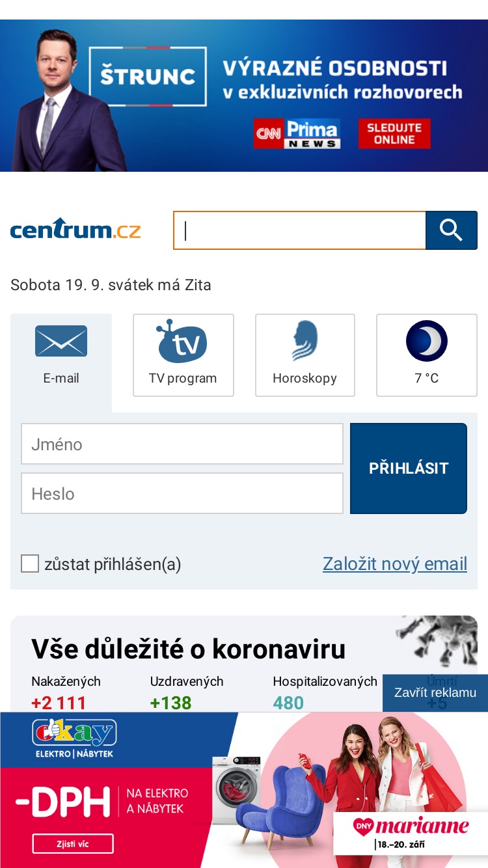Select the TV program tab label
The image size is (488, 868).
(x=183, y=378)
